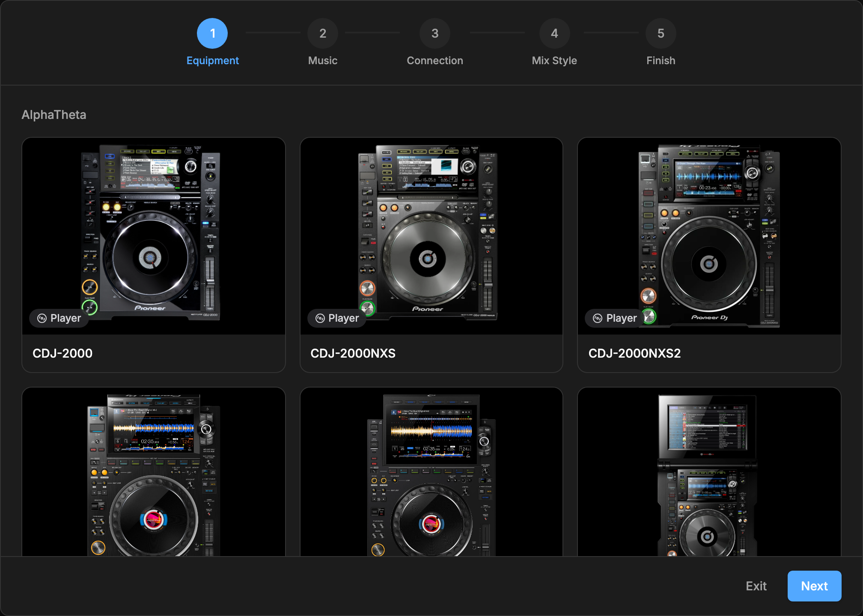Click the CDJ-2000NXS card title
The height and width of the screenshot is (616, 863).
353,353
